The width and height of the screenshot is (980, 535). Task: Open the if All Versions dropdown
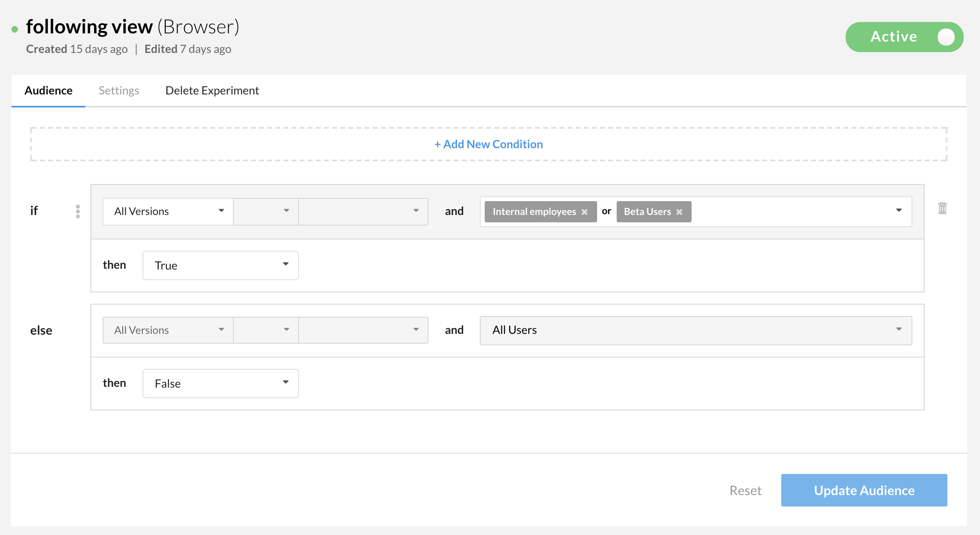point(168,211)
